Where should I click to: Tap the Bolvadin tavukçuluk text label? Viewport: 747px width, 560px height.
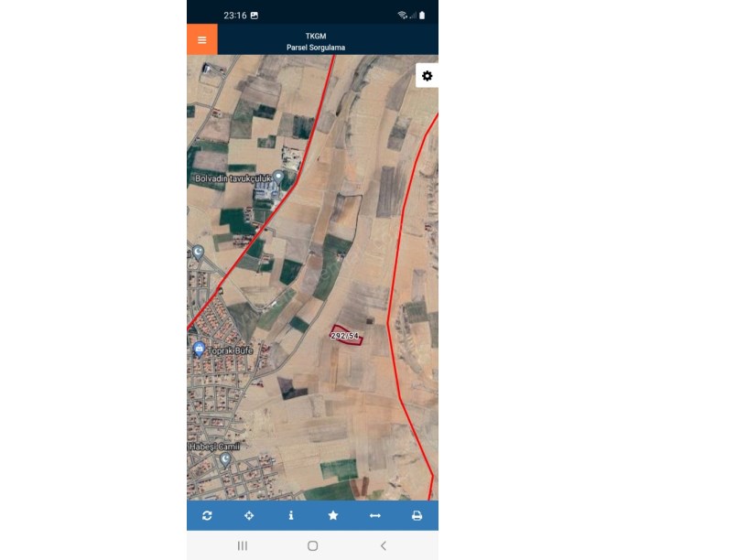click(x=233, y=178)
